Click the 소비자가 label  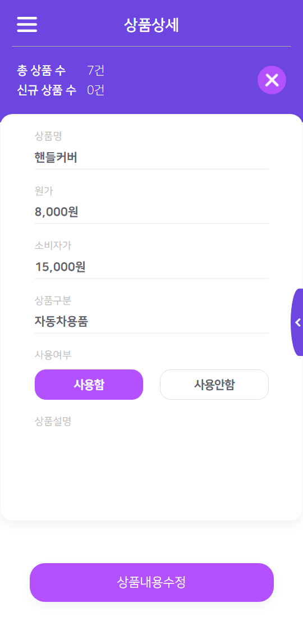coord(53,245)
